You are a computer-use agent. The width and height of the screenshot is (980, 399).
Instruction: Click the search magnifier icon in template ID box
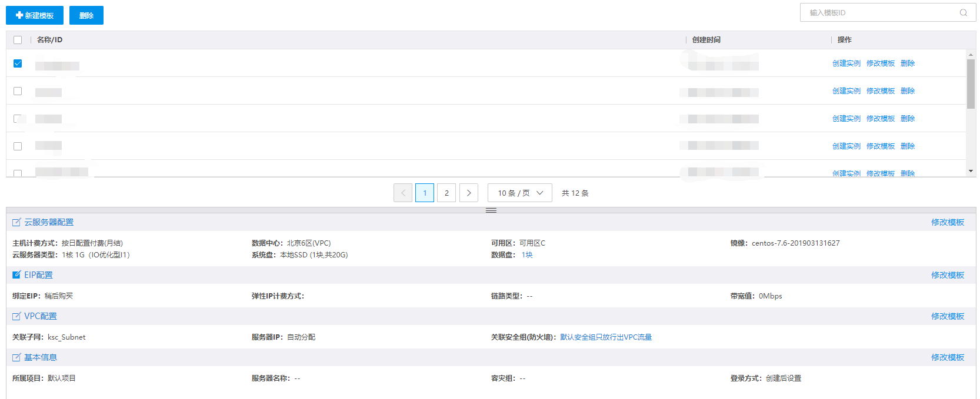click(963, 13)
